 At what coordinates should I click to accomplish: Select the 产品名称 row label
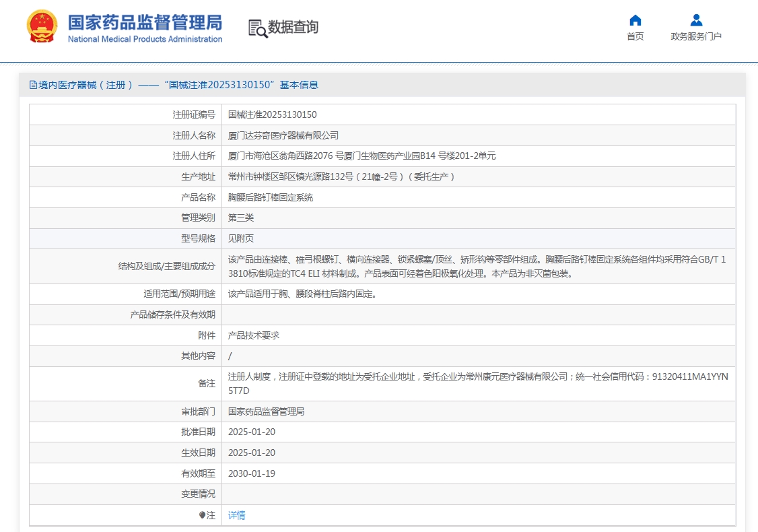[198, 197]
